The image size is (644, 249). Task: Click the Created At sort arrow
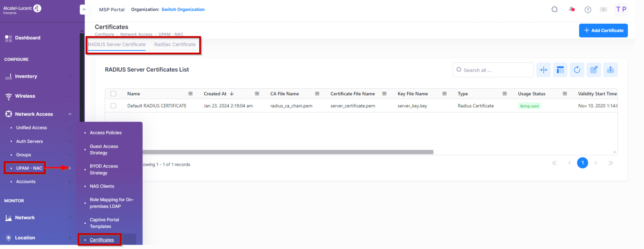tap(232, 94)
